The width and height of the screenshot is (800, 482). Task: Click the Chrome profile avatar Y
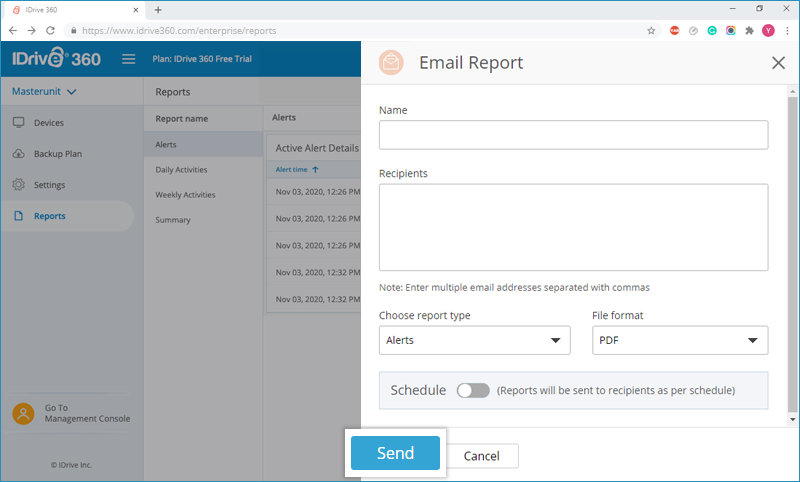point(768,31)
